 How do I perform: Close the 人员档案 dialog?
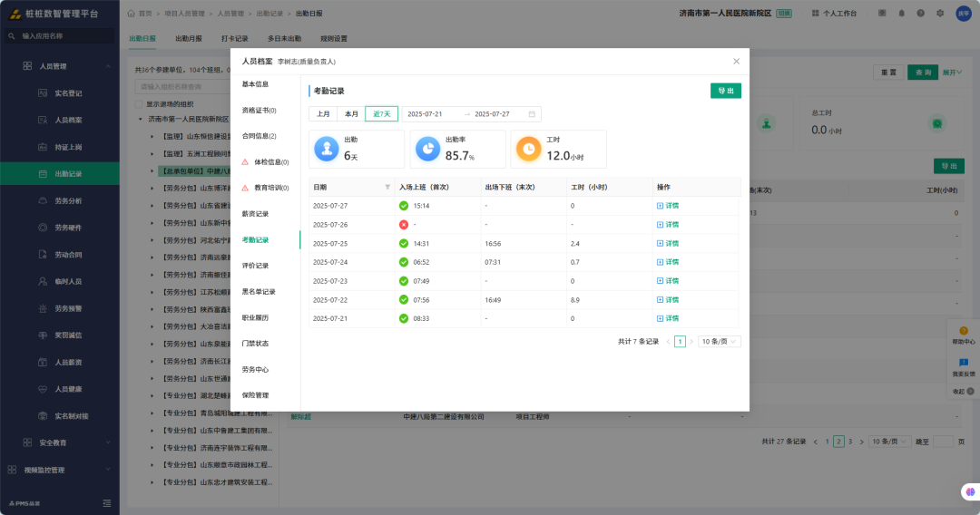coord(736,61)
